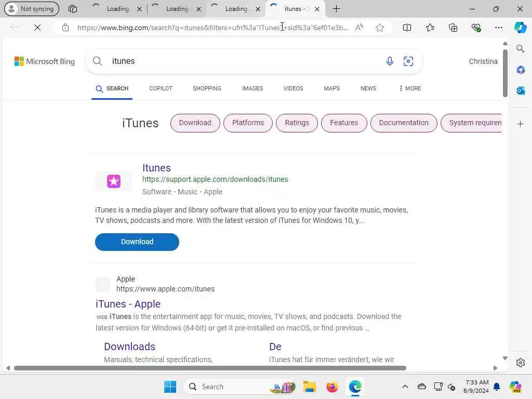Select the System requirements pill
532x399 pixels.
point(471,123)
